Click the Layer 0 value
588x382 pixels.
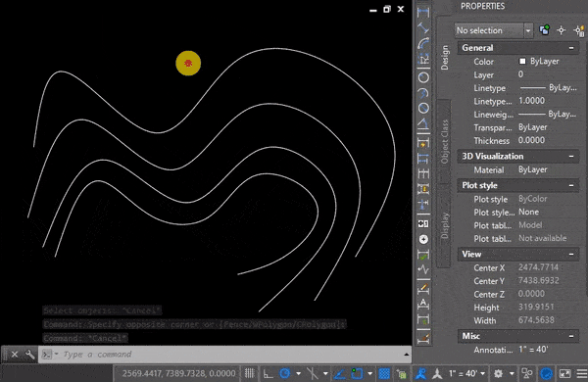pos(520,74)
